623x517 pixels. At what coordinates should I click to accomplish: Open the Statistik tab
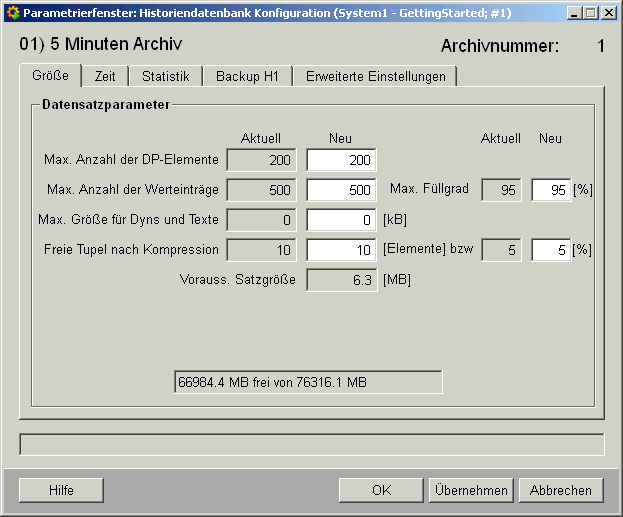click(165, 77)
